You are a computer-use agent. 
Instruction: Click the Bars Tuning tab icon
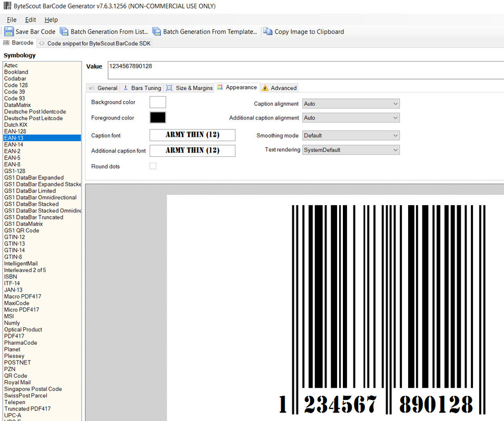tap(126, 88)
